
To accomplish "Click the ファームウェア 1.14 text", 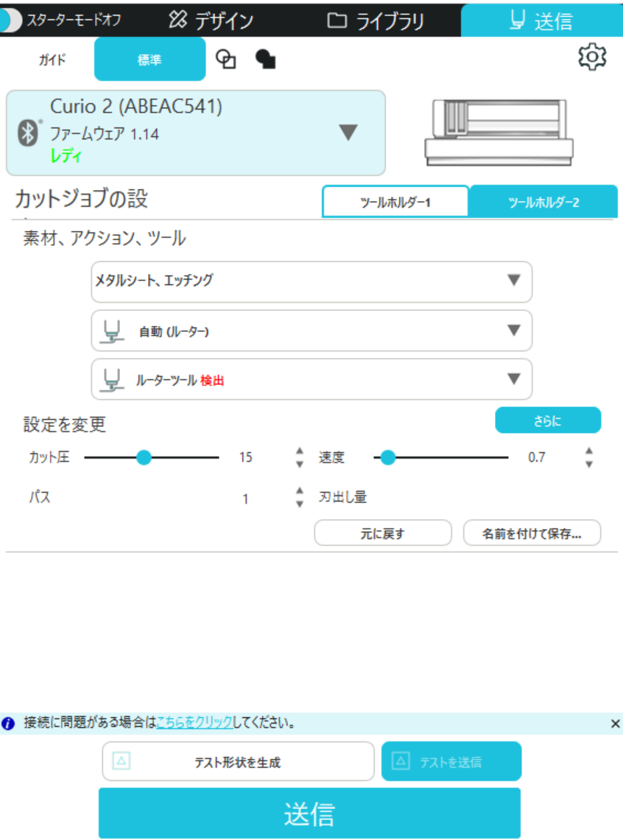I will 105,133.
